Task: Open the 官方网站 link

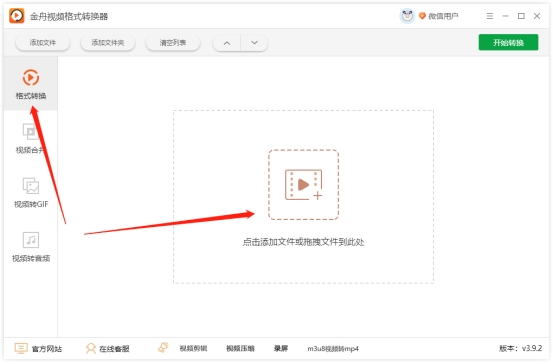Action: [x=47, y=349]
